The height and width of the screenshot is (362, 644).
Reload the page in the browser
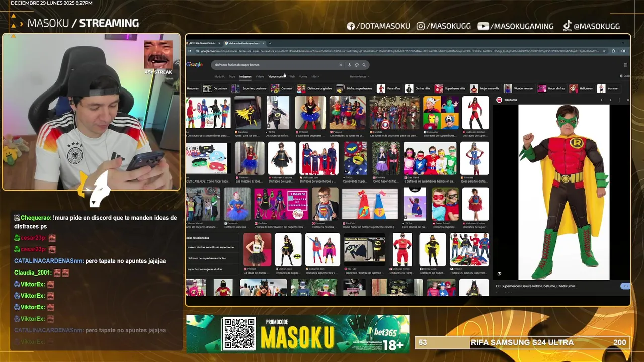click(x=190, y=51)
